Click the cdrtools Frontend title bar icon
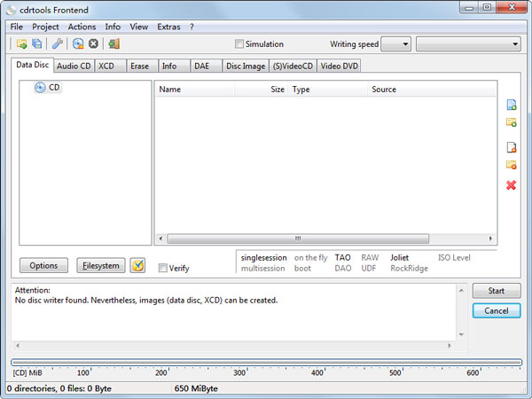This screenshot has height=399, width=532. click(x=11, y=10)
